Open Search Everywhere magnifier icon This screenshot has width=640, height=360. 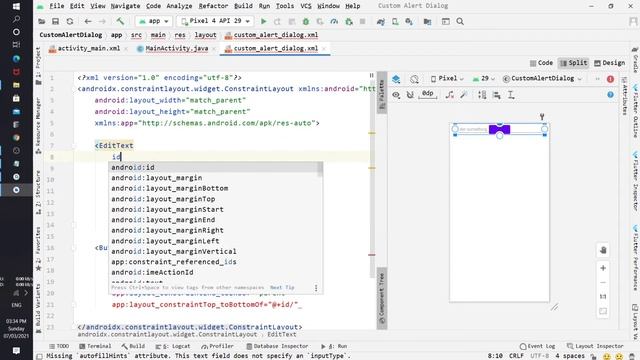(460, 21)
